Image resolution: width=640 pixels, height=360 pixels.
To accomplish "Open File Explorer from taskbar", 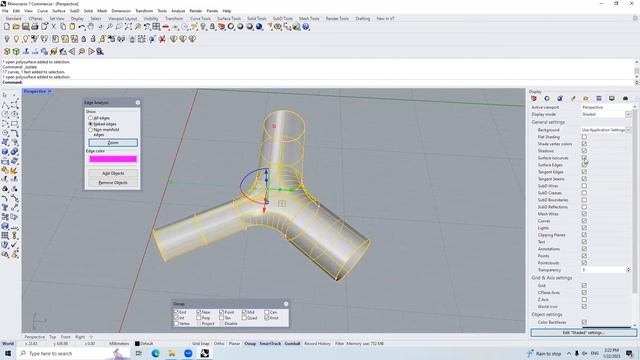I will point(172,353).
